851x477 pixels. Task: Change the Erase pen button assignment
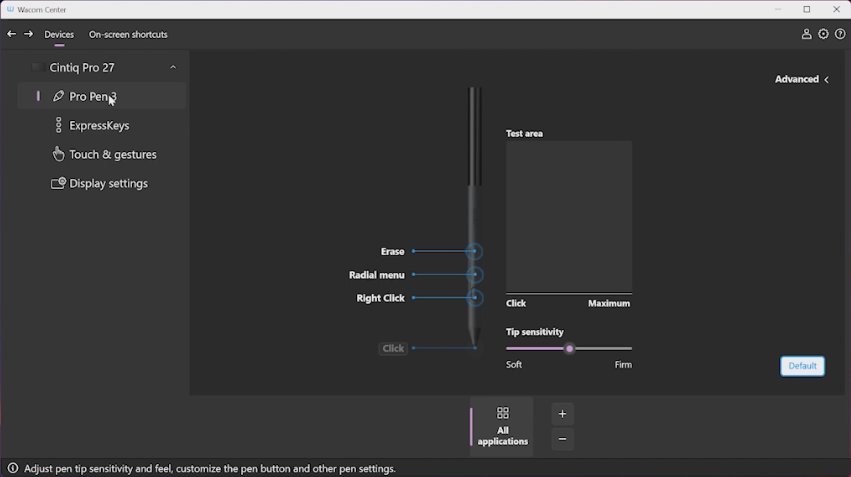(392, 251)
